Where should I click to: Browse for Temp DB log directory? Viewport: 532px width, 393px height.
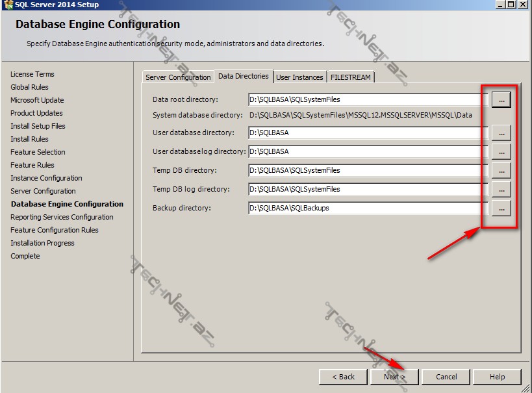501,189
